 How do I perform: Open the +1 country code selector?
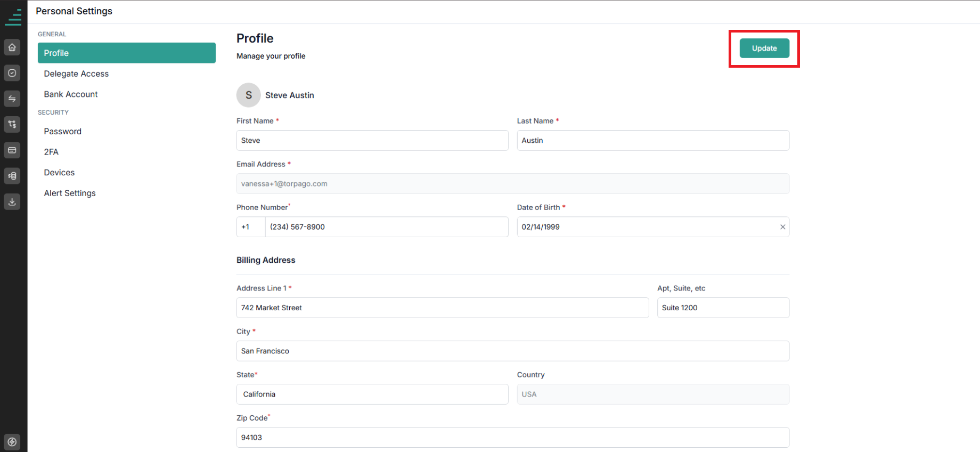(251, 227)
